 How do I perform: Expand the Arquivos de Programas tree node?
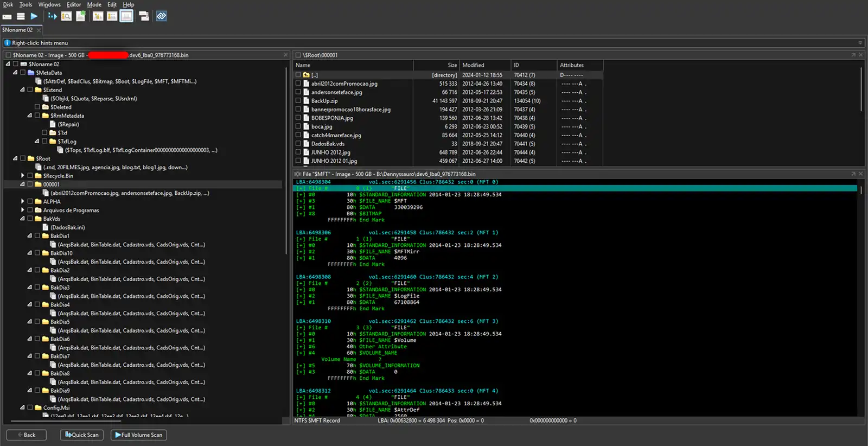[22, 210]
